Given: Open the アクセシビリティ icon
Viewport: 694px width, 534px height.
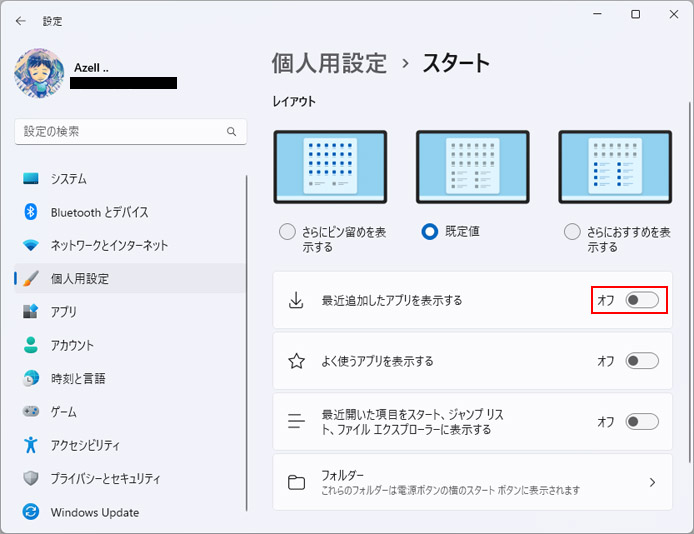Looking at the screenshot, I should click(x=31, y=445).
